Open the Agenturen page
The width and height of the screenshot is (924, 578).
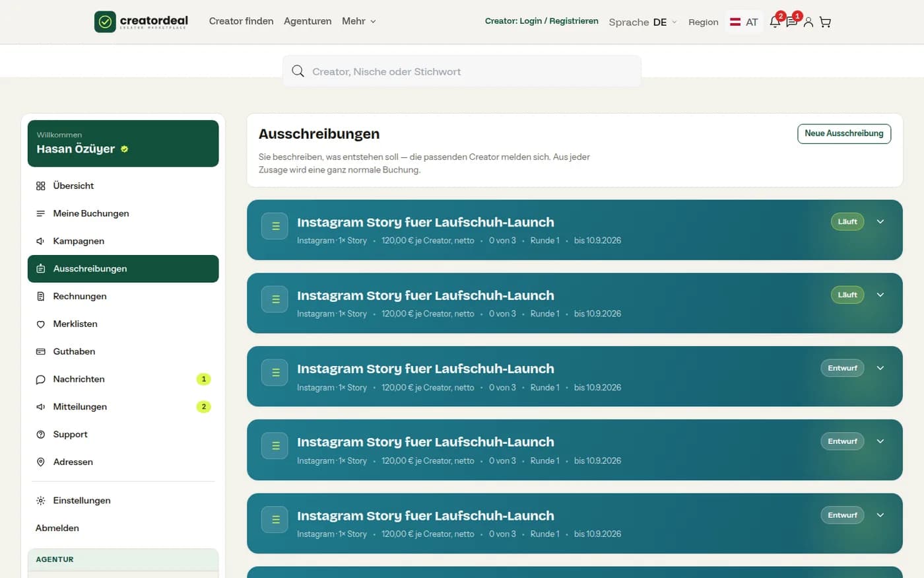(308, 21)
